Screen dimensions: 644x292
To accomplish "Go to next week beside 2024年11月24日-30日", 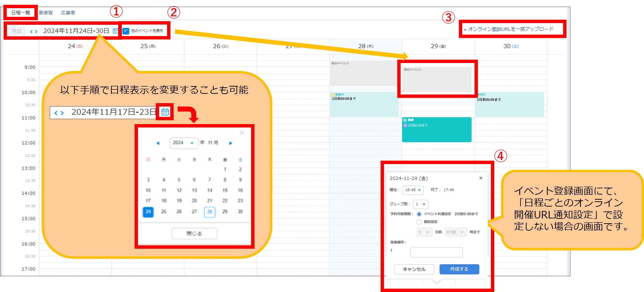I will click(36, 32).
